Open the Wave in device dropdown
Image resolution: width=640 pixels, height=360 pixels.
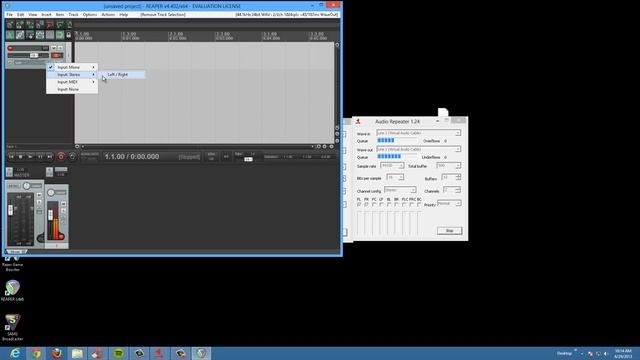(x=419, y=133)
